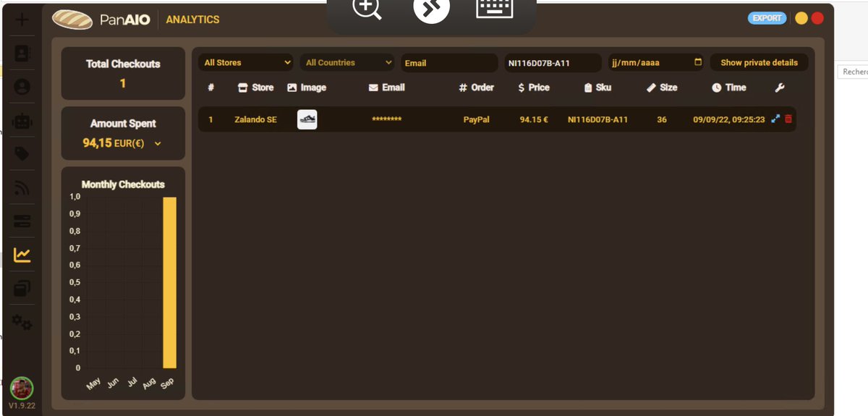
Task: Click the ANALYTICS title label
Action: coord(192,20)
